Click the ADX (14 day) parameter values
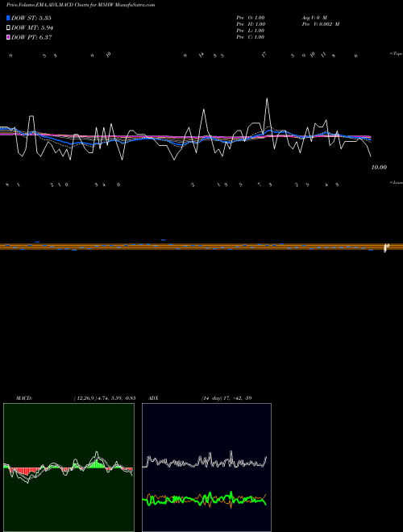This screenshot has width=403, height=532. coord(226,398)
